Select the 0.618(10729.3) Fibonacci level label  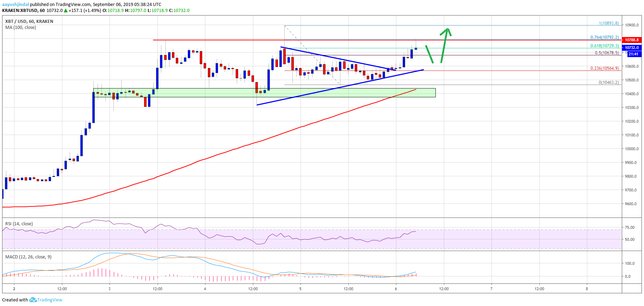605,46
